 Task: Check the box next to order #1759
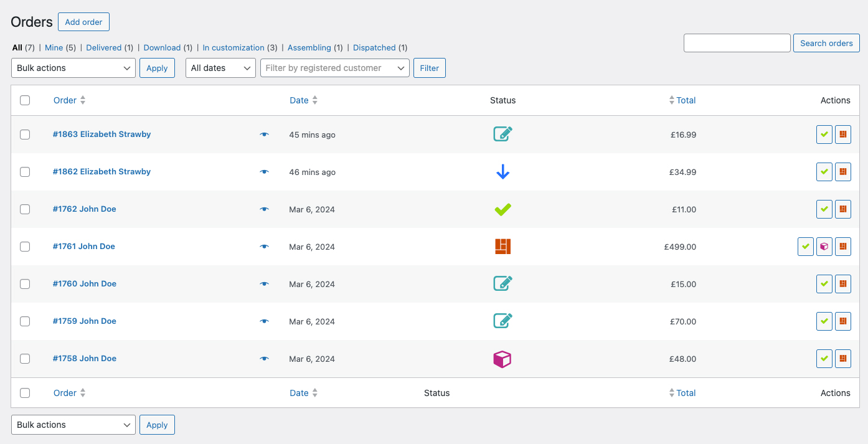tap(25, 321)
